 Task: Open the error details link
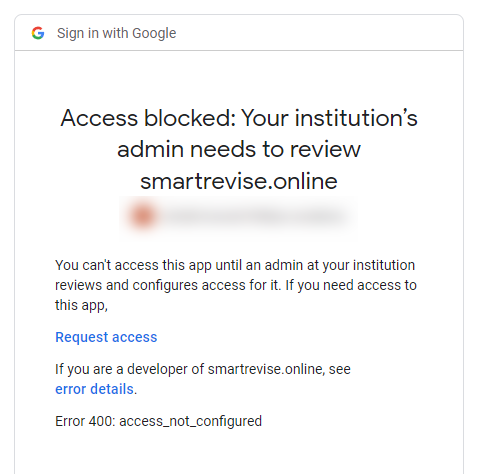tap(94, 389)
